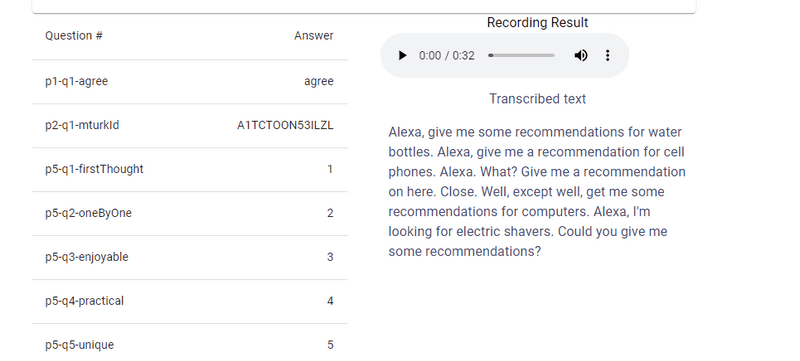Select the p5-q5-unique row
The height and width of the screenshot is (361, 800).
[189, 342]
